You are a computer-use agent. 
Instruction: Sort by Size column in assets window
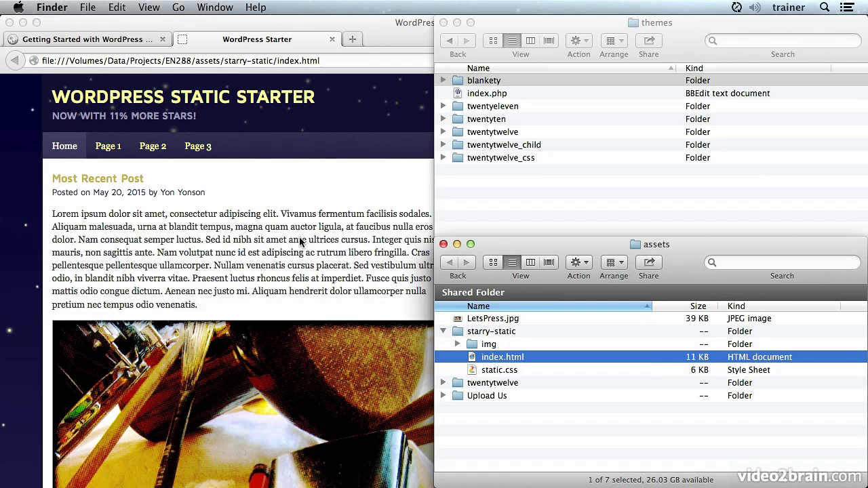point(685,306)
